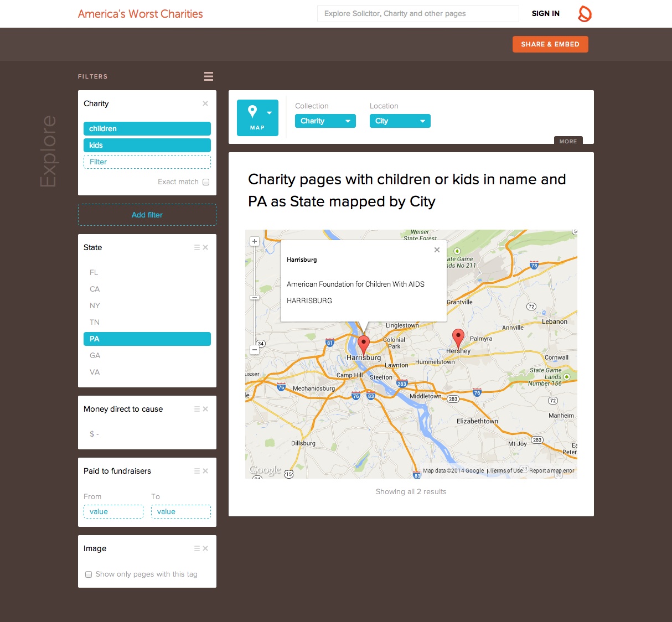Click reorder handle on Money direct to cause
672x622 pixels.
[197, 409]
